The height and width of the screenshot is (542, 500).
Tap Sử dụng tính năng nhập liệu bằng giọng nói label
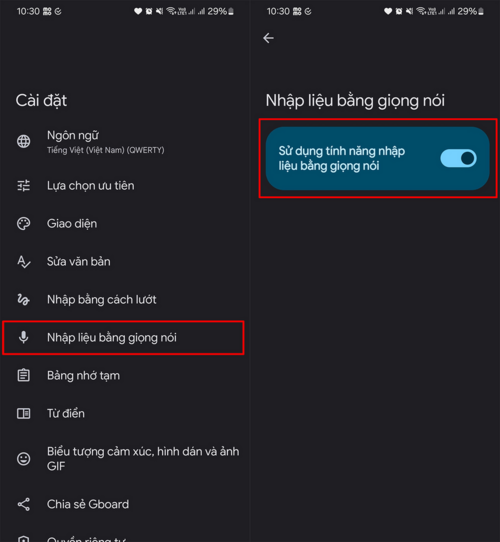[x=342, y=158]
